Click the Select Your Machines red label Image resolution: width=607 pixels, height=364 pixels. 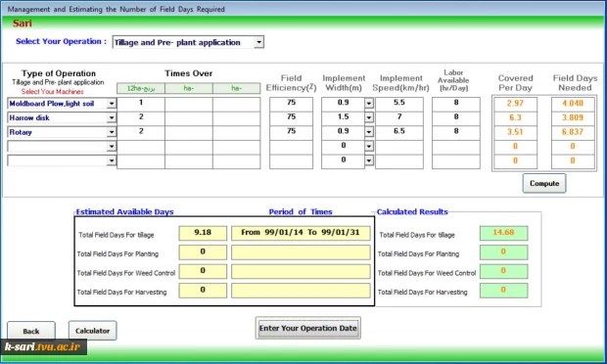pyautogui.click(x=52, y=92)
